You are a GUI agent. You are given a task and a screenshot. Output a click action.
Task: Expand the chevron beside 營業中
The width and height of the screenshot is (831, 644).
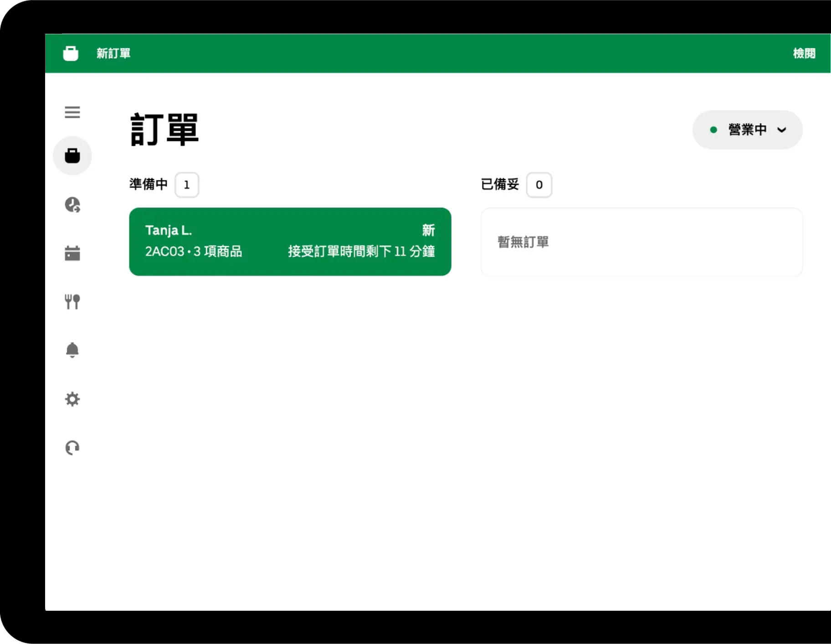point(782,130)
